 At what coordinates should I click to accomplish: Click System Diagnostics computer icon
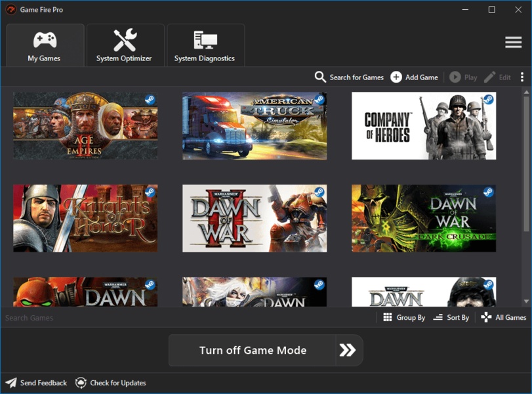[205, 40]
